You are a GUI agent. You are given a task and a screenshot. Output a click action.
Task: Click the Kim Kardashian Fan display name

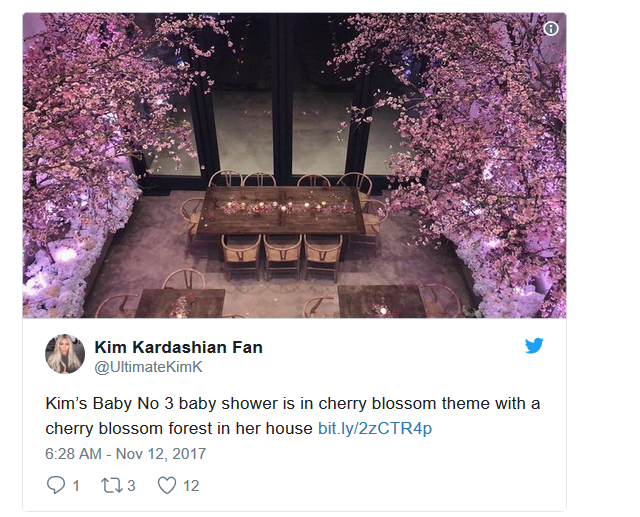tap(178, 347)
